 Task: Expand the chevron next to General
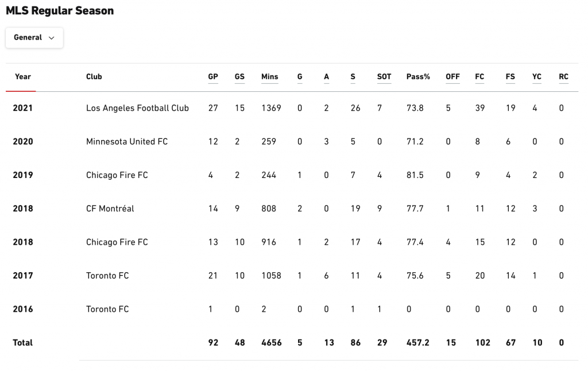52,38
